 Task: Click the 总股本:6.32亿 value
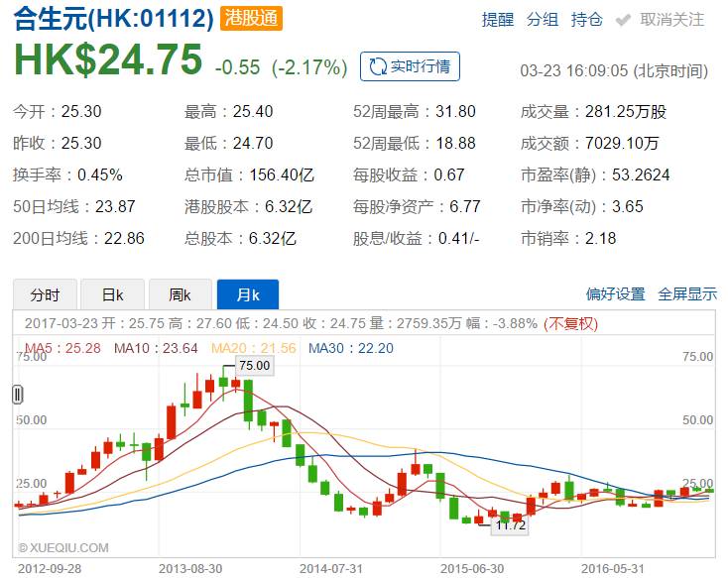(272, 238)
